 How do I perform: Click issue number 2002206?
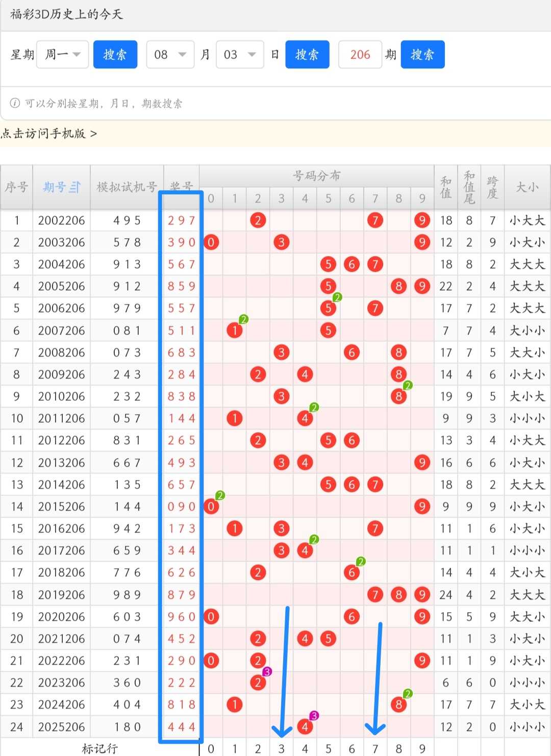61,220
